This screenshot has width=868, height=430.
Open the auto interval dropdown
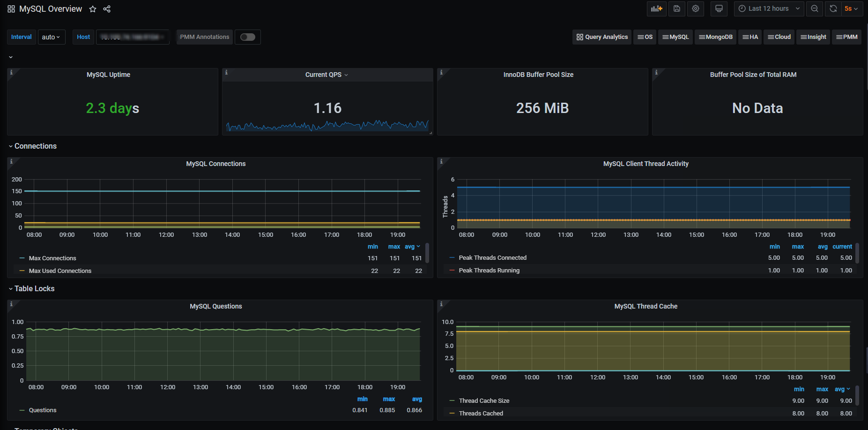coord(51,37)
